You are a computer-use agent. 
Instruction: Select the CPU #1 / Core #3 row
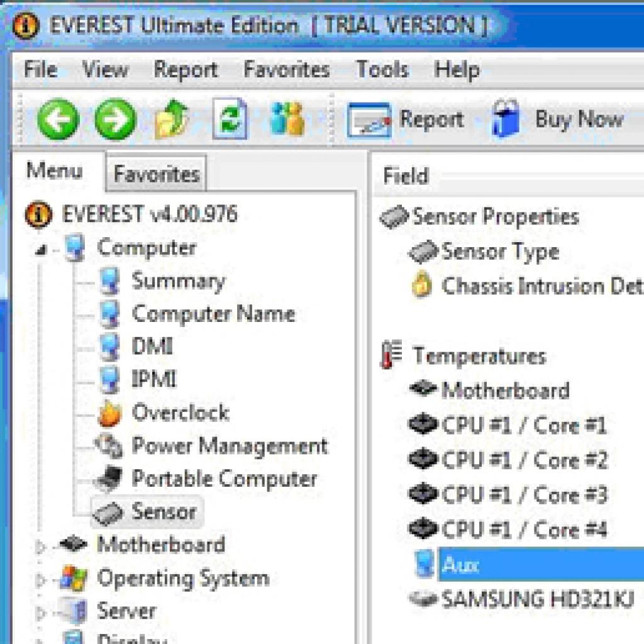pyautogui.click(x=525, y=494)
